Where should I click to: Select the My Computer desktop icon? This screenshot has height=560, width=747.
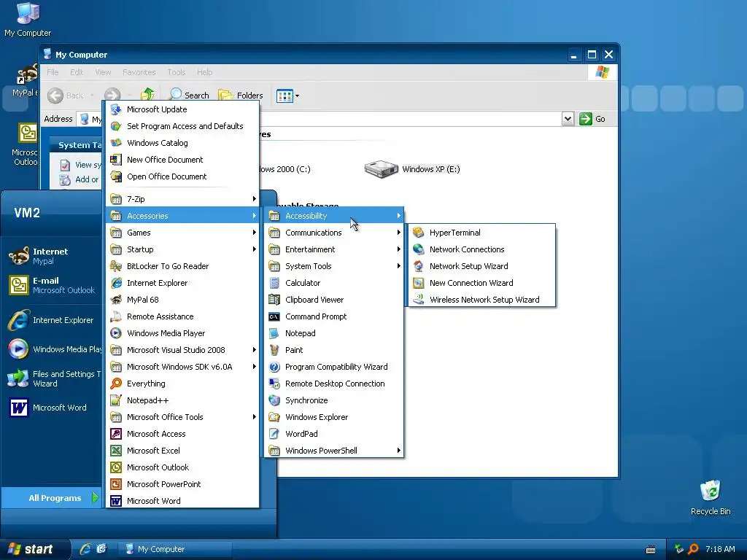click(28, 20)
